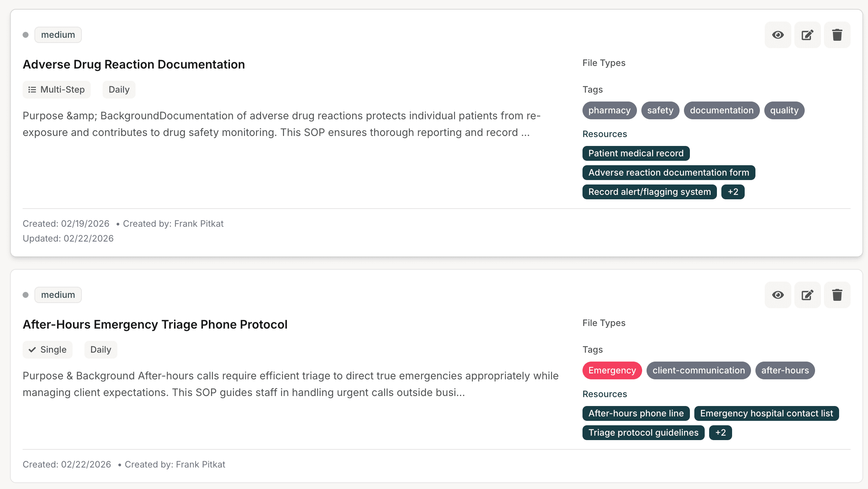
Task: Click the medium priority badge on the first card
Action: click(x=58, y=35)
